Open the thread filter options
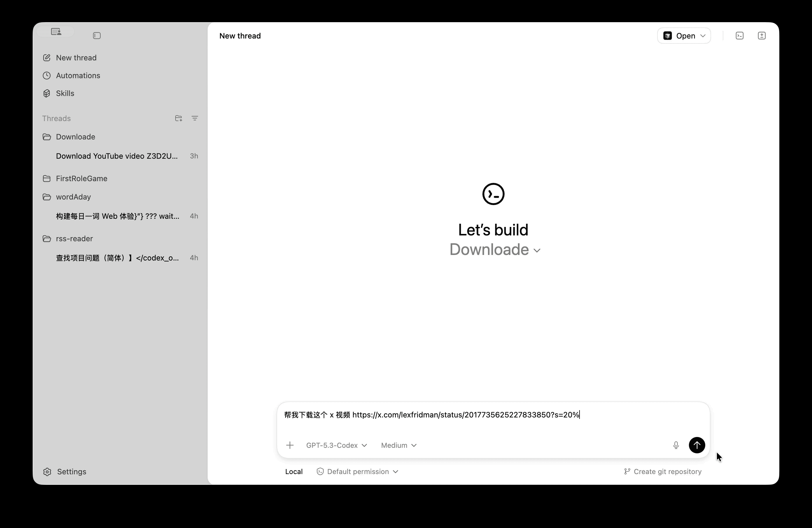This screenshot has width=812, height=528. [x=195, y=118]
